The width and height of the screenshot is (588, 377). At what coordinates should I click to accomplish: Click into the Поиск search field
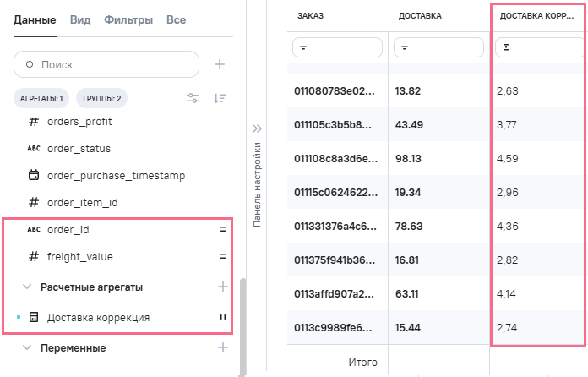pos(106,64)
